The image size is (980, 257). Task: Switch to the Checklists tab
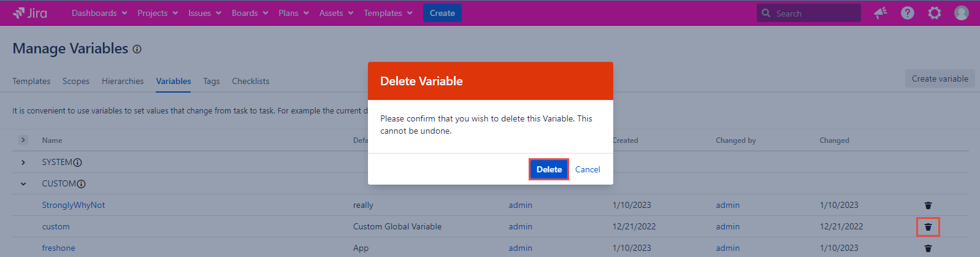coord(250,81)
